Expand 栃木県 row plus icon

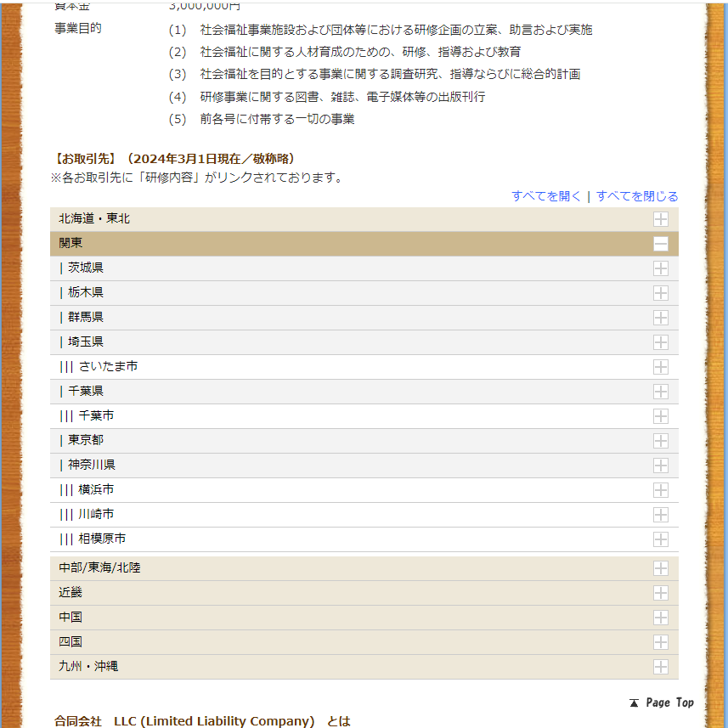pos(660,293)
